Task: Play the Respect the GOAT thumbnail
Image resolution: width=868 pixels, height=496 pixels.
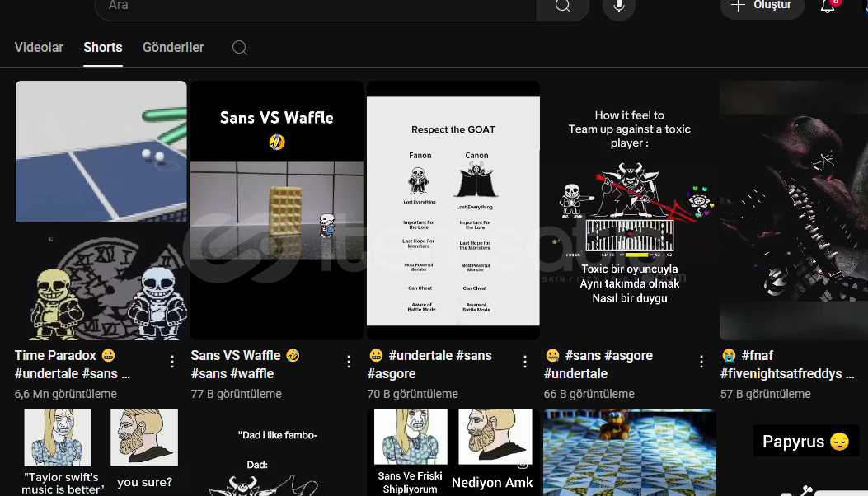Action: 453,210
